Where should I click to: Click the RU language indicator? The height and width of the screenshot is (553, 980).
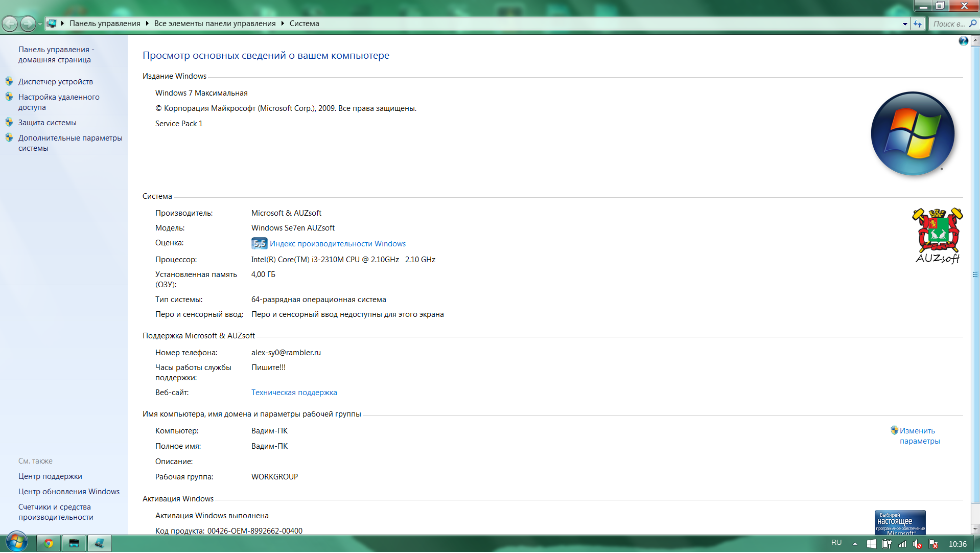(x=836, y=543)
